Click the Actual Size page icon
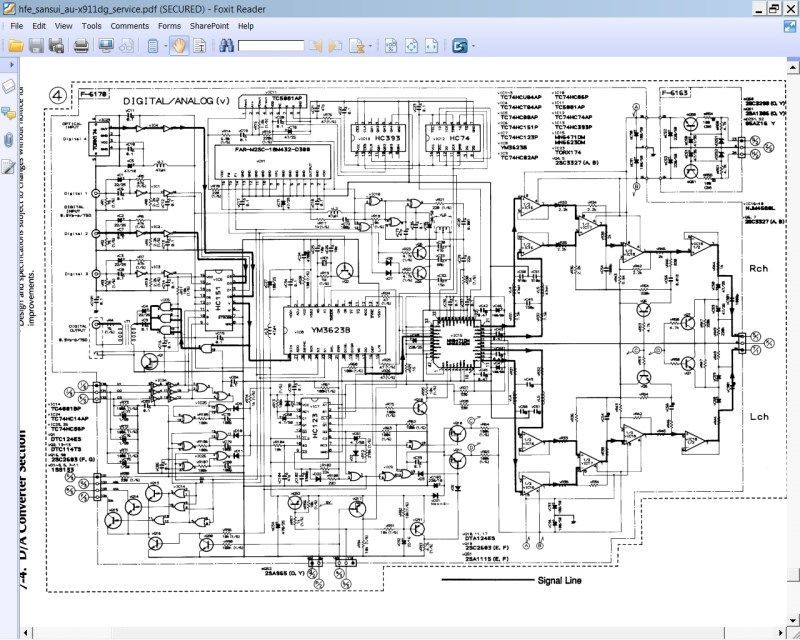The width and height of the screenshot is (800, 640). [391, 46]
